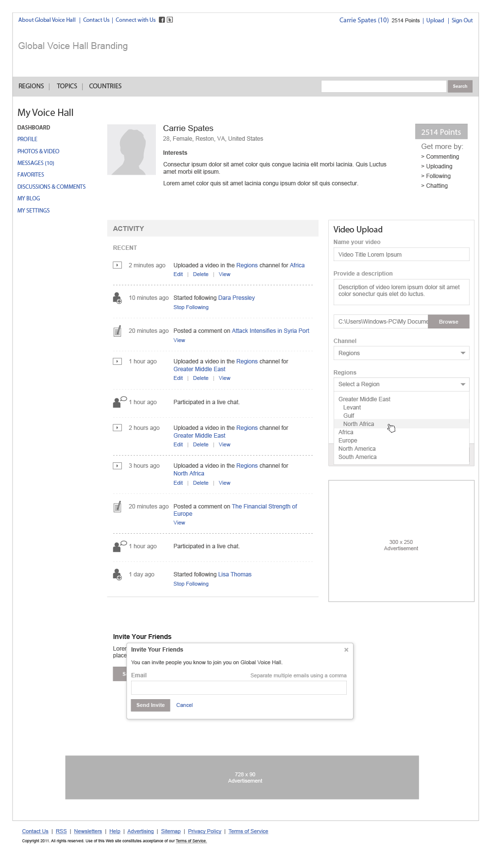Image resolution: width=490 pixels, height=868 pixels.
Task: Open the TOPICS navigation menu
Action: click(67, 86)
